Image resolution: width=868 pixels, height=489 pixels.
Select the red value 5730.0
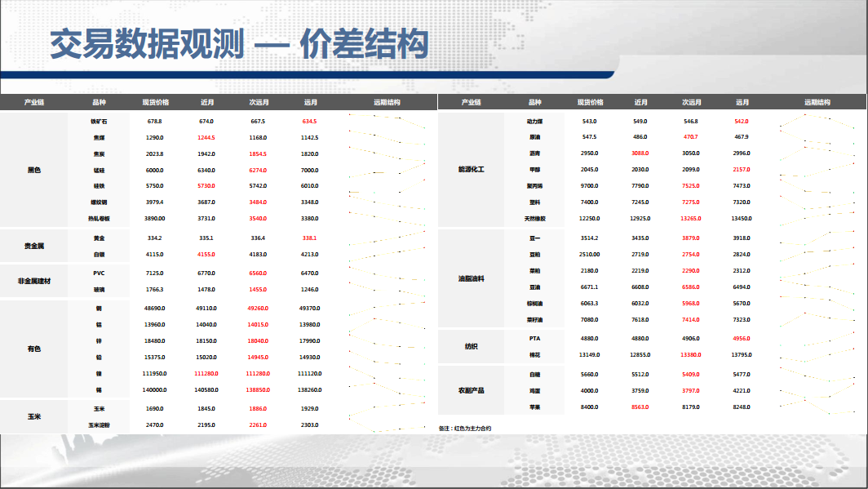coord(206,186)
